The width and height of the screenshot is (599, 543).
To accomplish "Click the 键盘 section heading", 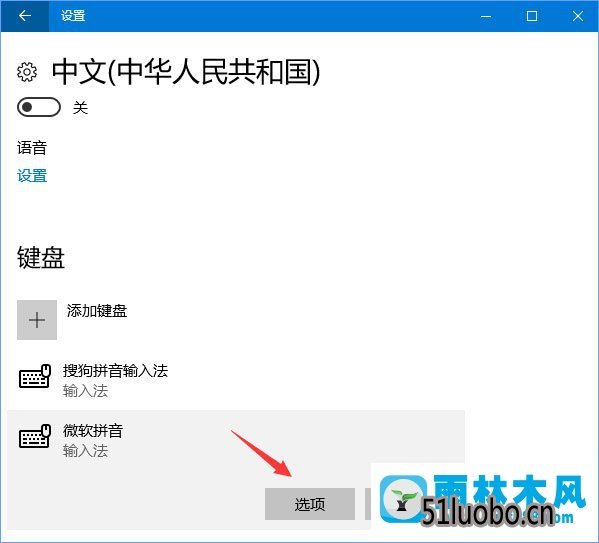I will pyautogui.click(x=41, y=257).
